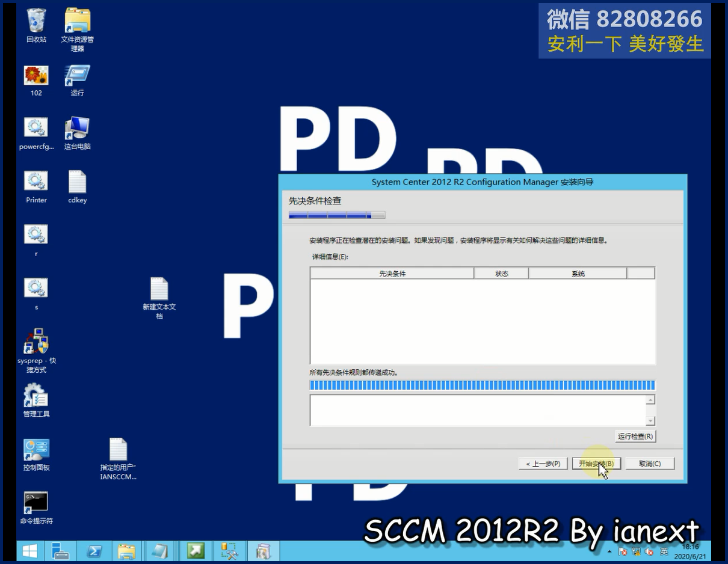This screenshot has width=728, height=564.
Task: Select the 指定的用户 IANSCCM text file
Action: (118, 459)
